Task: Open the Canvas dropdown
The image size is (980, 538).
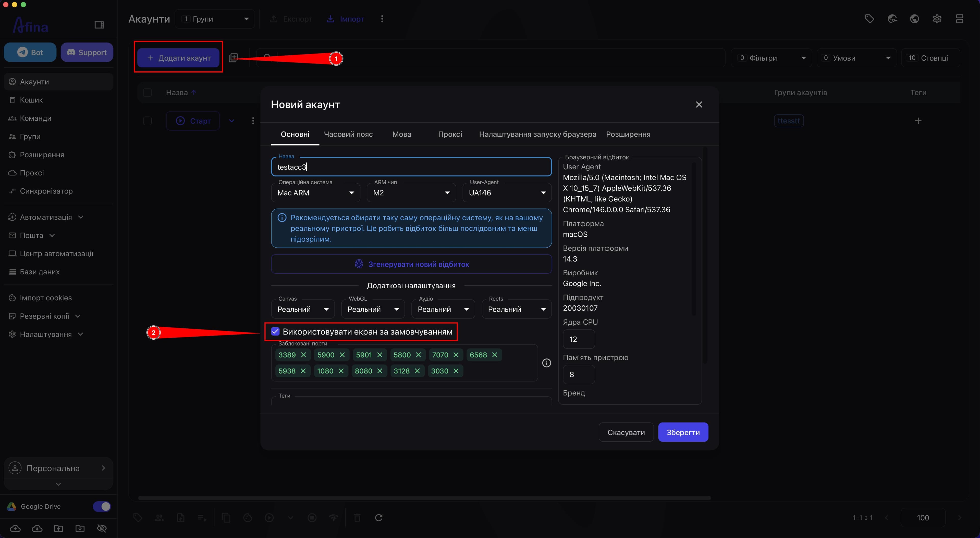Action: pyautogui.click(x=303, y=309)
